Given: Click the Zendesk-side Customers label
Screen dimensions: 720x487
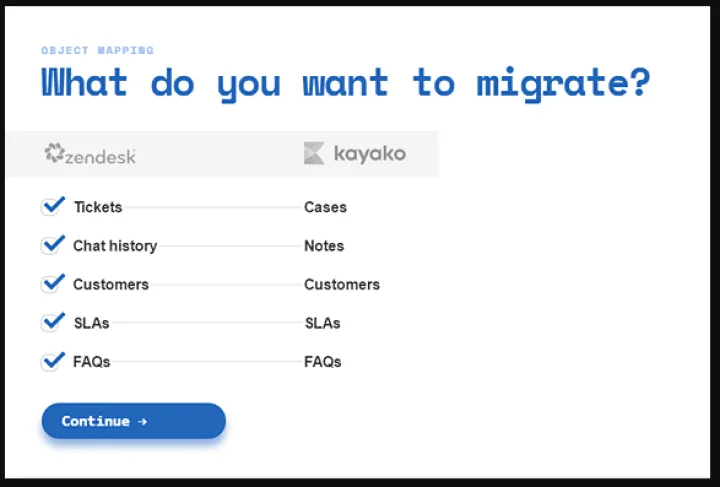Looking at the screenshot, I should point(111,285).
